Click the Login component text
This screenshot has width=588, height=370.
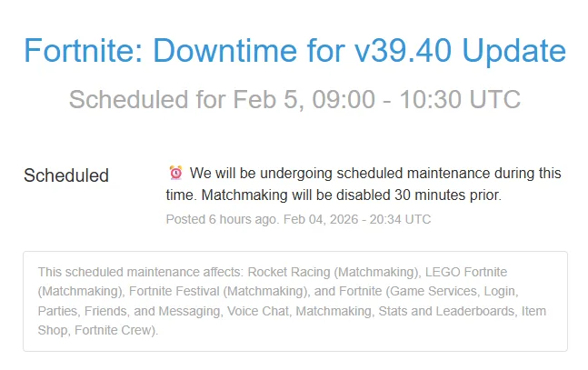click(x=501, y=291)
